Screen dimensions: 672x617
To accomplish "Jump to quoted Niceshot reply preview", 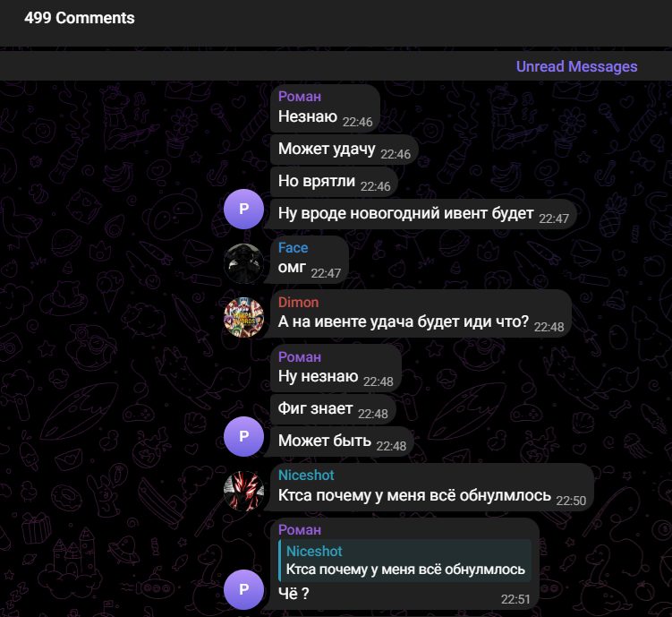I will pos(405,561).
